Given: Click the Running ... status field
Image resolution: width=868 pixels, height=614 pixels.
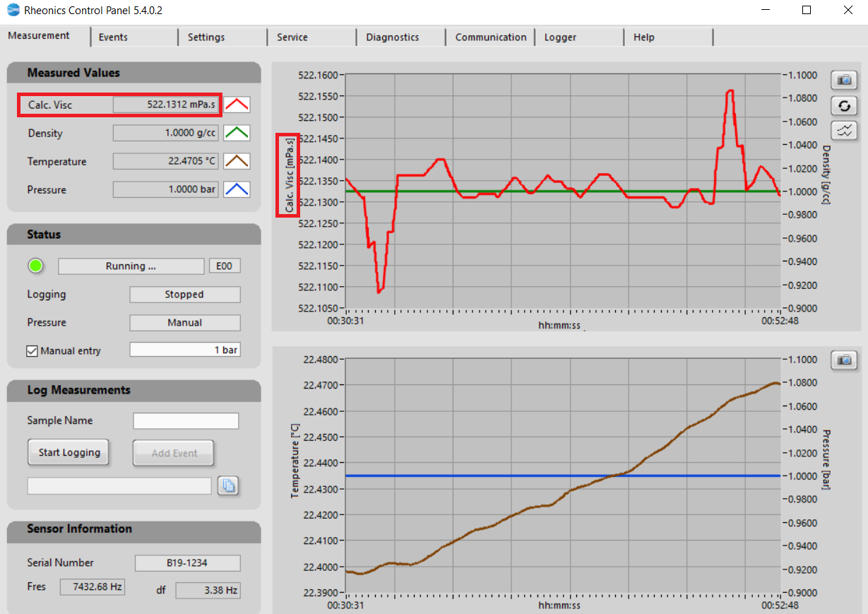Looking at the screenshot, I should [x=131, y=266].
